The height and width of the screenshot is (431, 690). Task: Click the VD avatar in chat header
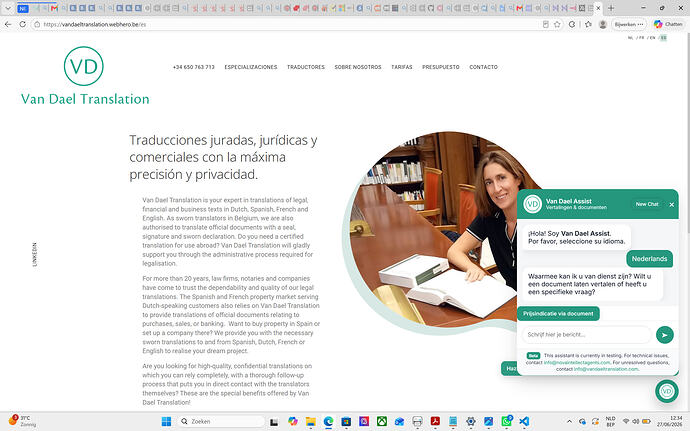coord(532,204)
